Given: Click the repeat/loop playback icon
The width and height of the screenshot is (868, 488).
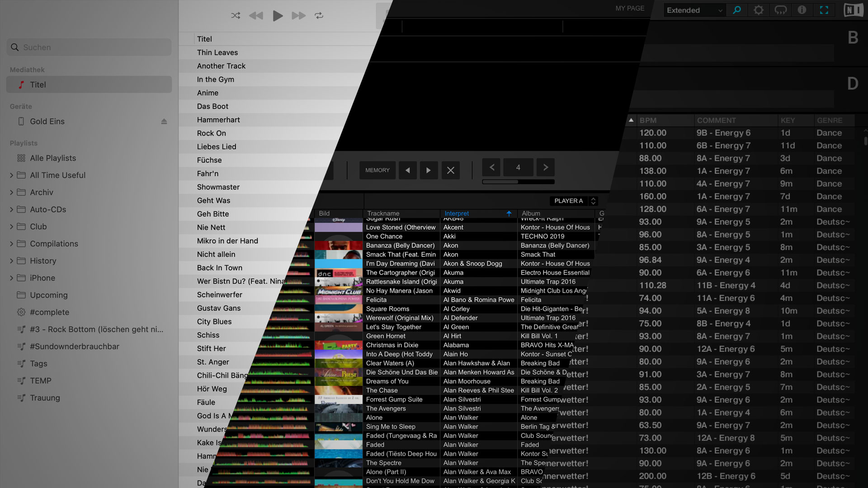Looking at the screenshot, I should 320,15.
